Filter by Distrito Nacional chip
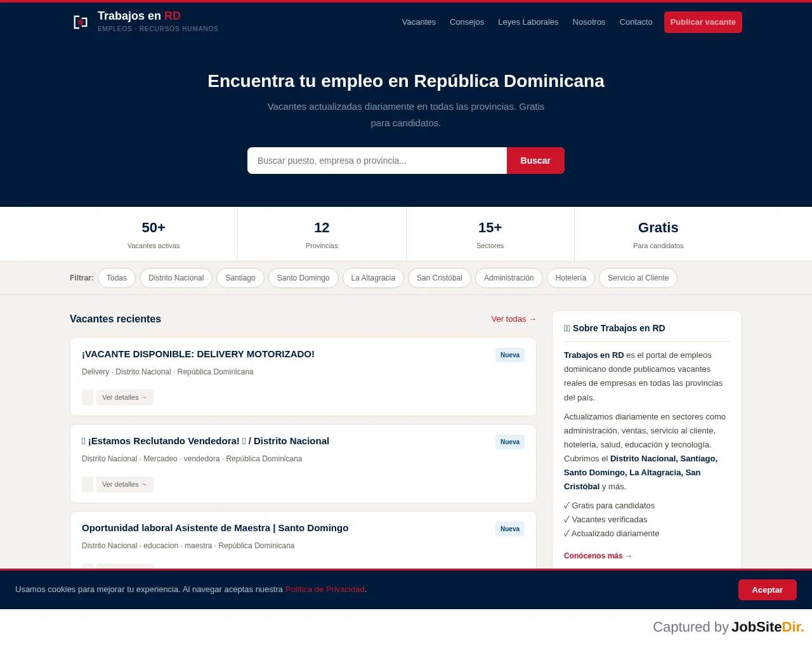Viewport: 812px width, 646px height. [176, 278]
